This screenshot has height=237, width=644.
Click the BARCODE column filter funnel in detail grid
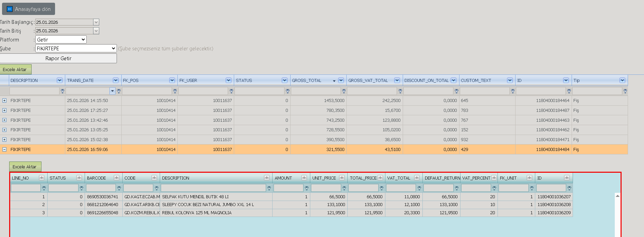(x=119, y=188)
